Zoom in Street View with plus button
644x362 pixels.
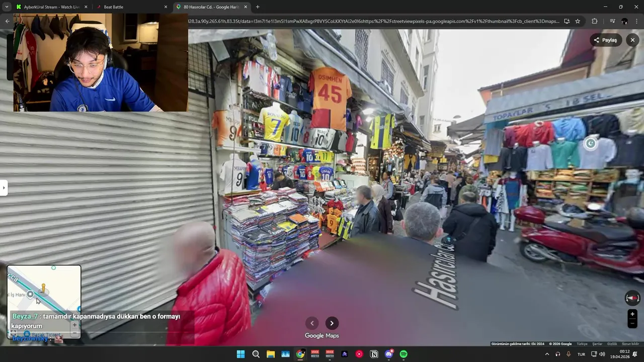coord(632,314)
